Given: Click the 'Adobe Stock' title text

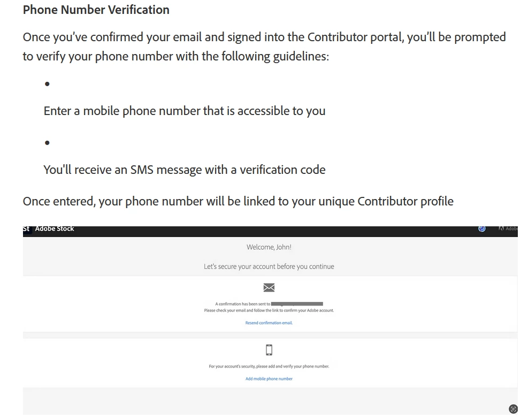Looking at the screenshot, I should point(54,229).
